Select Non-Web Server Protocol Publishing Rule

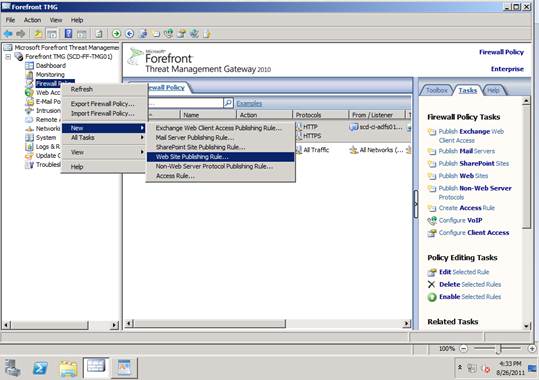coord(220,166)
